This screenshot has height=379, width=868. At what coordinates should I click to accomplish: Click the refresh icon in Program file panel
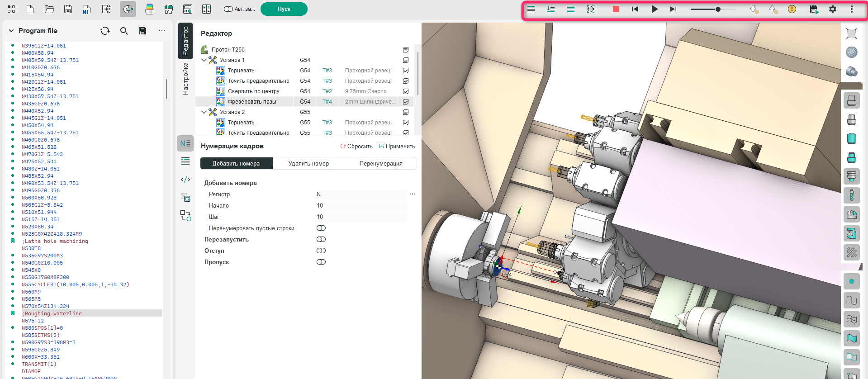(105, 31)
